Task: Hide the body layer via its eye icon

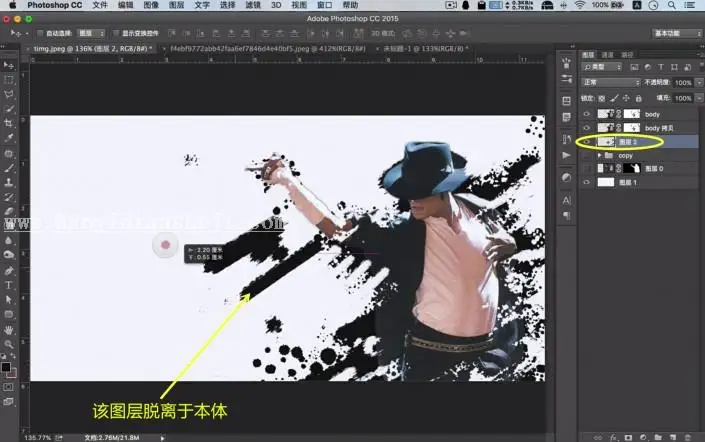Action: point(586,114)
